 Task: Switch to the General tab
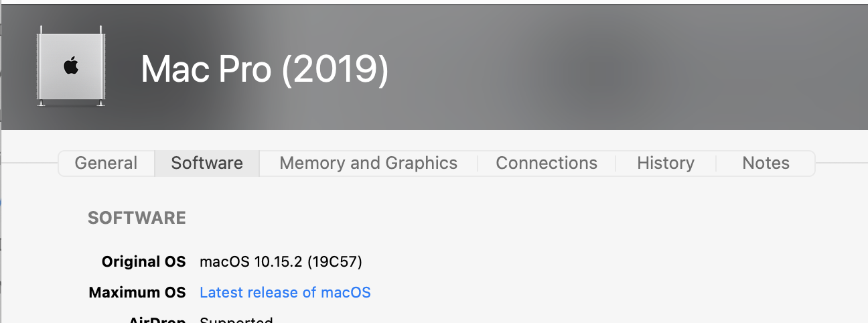(106, 163)
